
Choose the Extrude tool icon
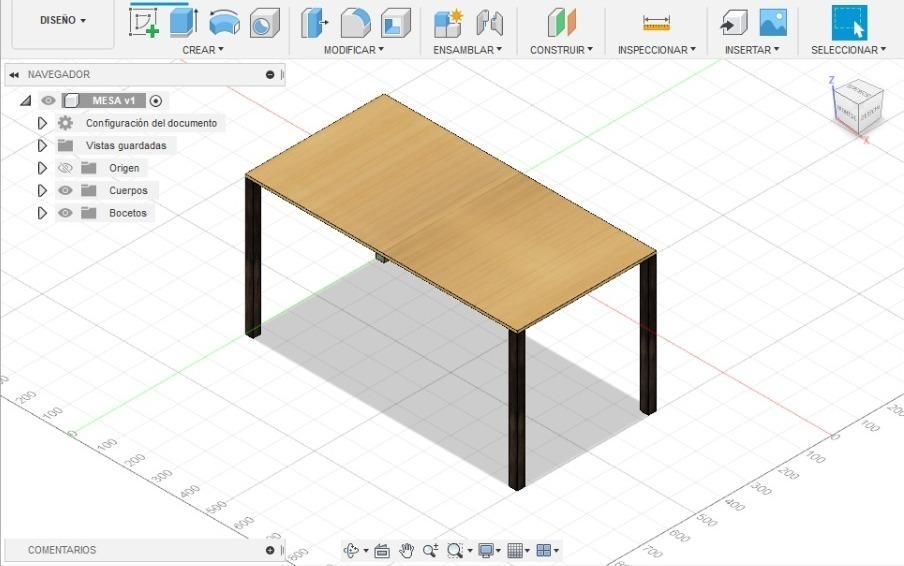click(x=184, y=23)
